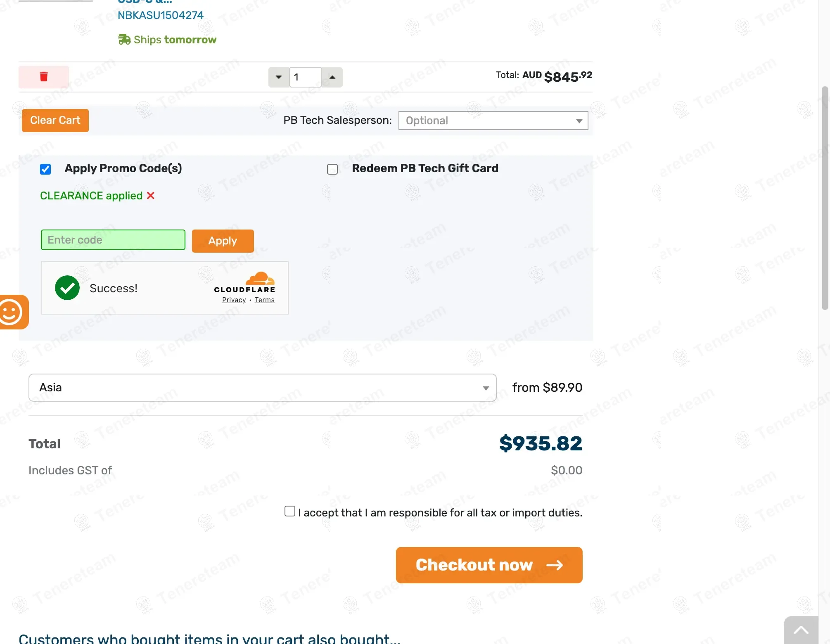Click the green Success checkmark icon
Image resolution: width=830 pixels, height=644 pixels.
(x=67, y=288)
